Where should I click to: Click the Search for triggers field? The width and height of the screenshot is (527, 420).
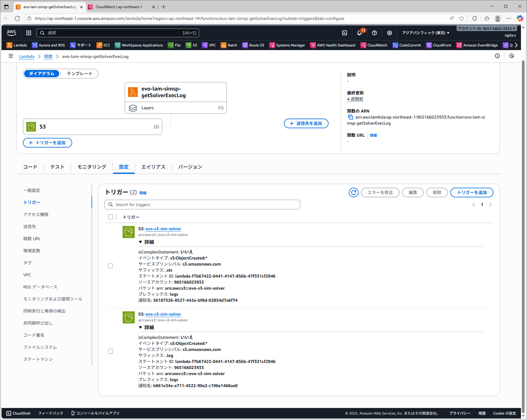(202, 205)
